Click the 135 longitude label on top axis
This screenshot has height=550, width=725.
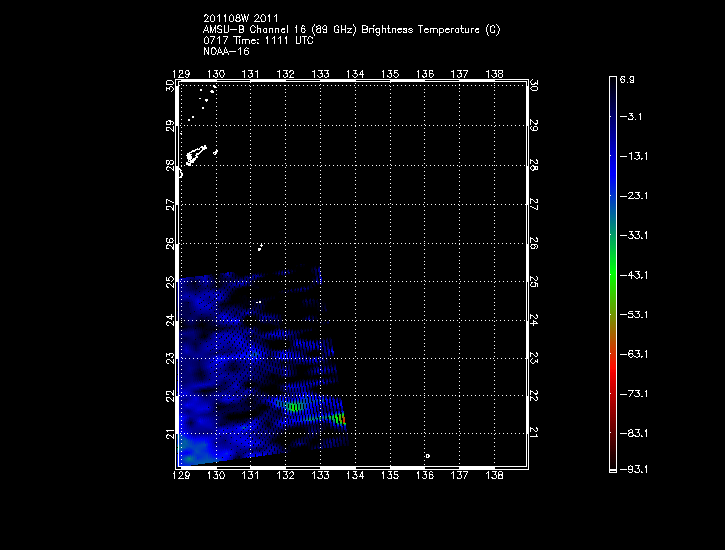click(x=390, y=74)
